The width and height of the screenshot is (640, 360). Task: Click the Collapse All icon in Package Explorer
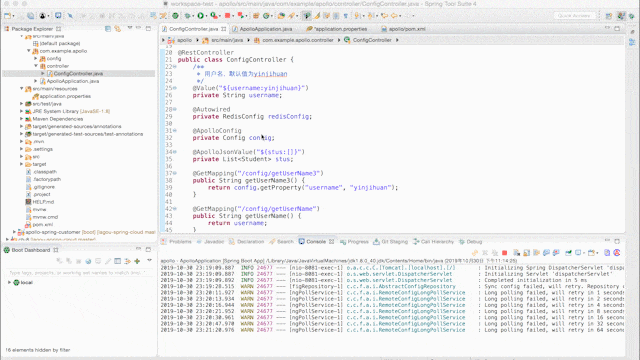pos(108,29)
